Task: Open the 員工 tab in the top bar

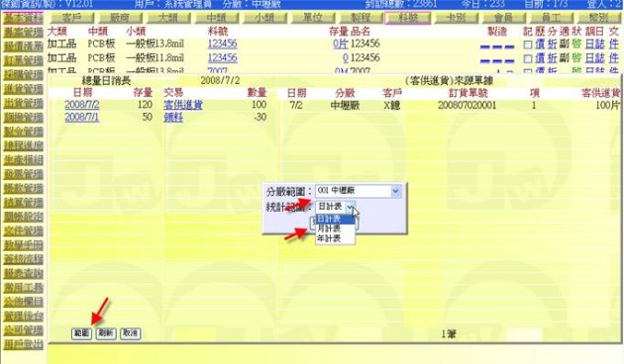Action: tap(552, 18)
